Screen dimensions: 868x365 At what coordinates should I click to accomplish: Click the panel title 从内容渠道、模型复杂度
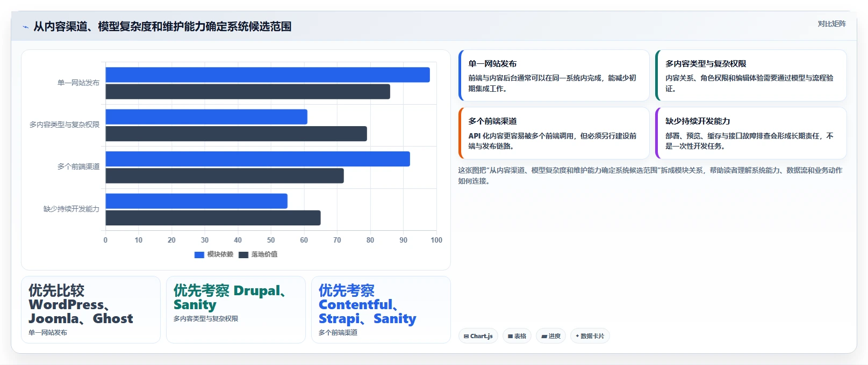[162, 26]
